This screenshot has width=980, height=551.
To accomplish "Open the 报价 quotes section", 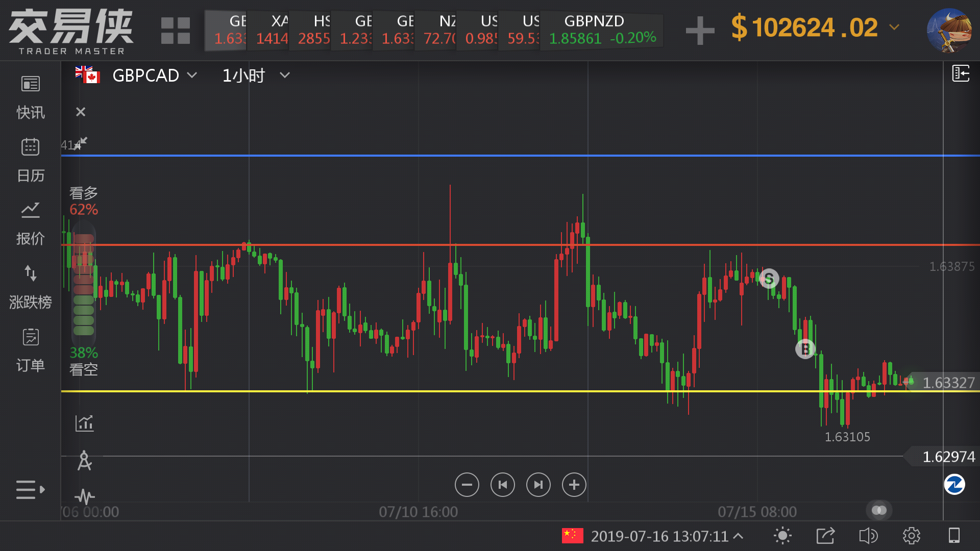I will 30,223.
